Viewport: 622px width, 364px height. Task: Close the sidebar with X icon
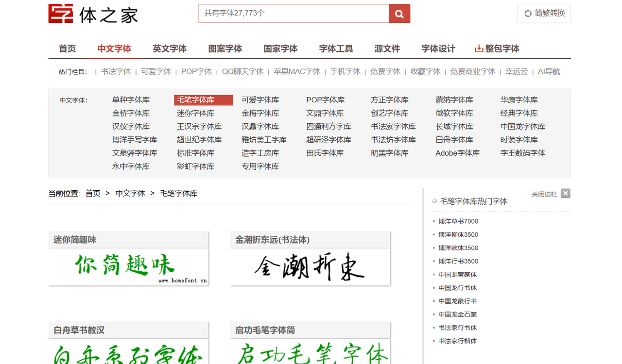[x=565, y=194]
